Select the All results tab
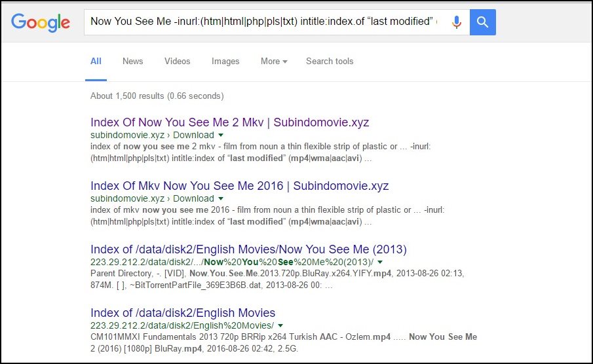This screenshot has width=593, height=364. [x=96, y=62]
